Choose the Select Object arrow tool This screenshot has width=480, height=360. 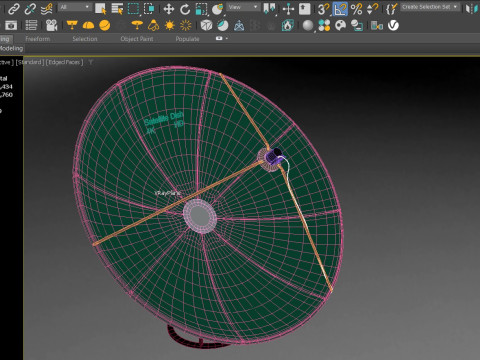point(100,9)
